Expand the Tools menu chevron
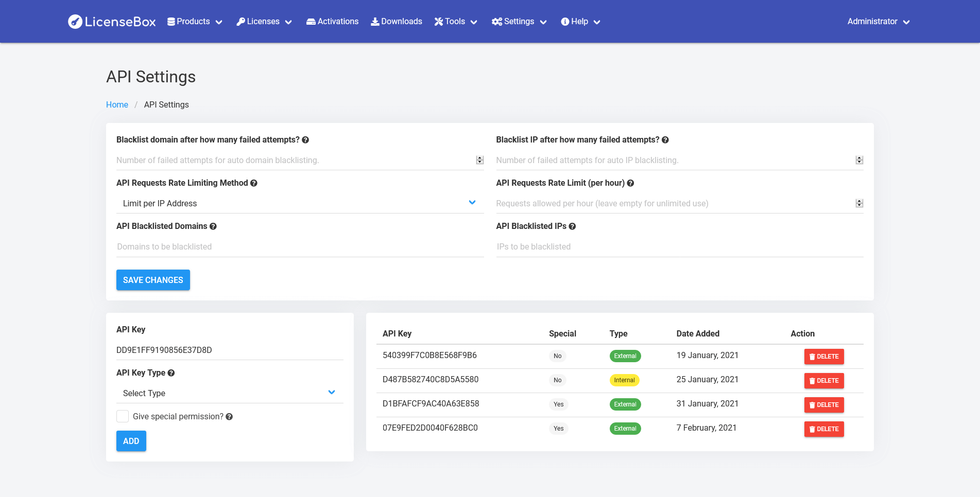 (x=474, y=22)
